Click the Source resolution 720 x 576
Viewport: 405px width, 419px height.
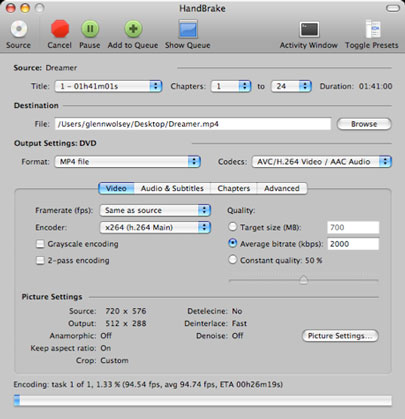click(x=126, y=311)
